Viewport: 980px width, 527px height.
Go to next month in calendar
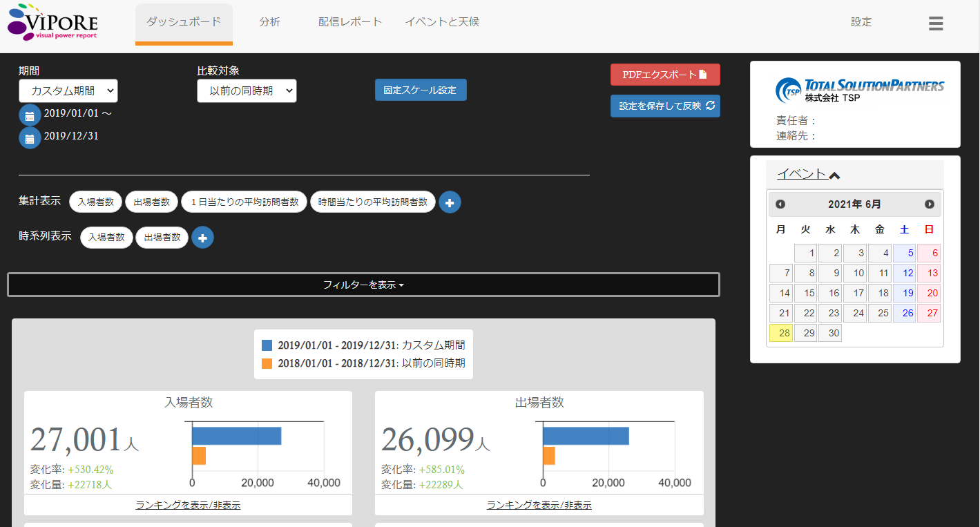(x=929, y=204)
